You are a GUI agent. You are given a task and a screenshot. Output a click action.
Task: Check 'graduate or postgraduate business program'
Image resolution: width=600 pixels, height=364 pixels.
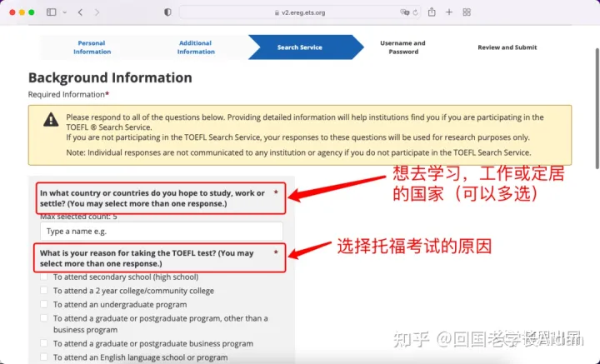(44, 343)
